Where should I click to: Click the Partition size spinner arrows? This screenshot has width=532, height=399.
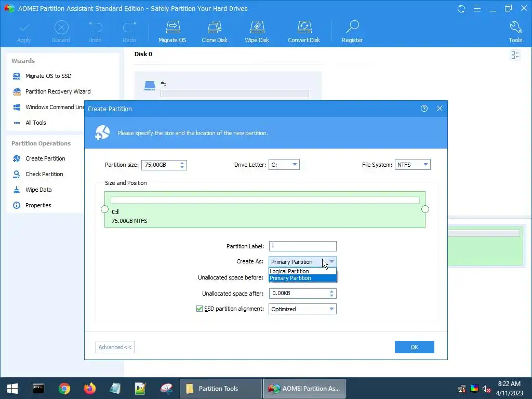(x=182, y=165)
